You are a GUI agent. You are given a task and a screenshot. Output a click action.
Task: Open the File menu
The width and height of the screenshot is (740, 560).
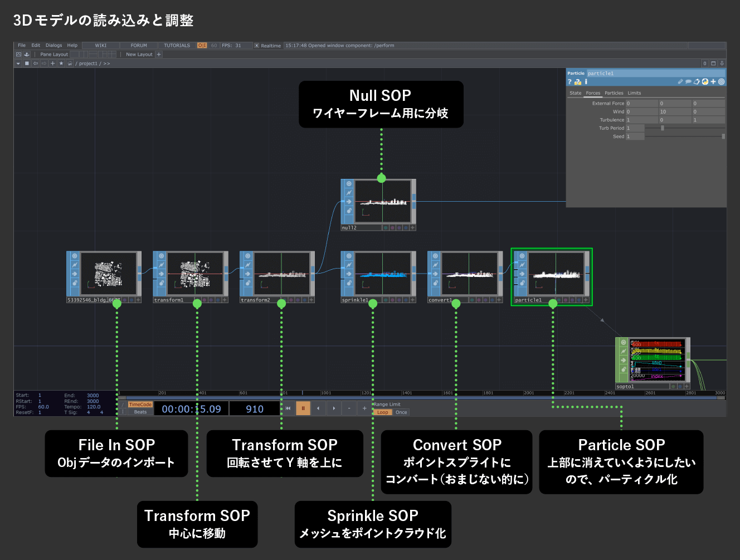(x=22, y=46)
